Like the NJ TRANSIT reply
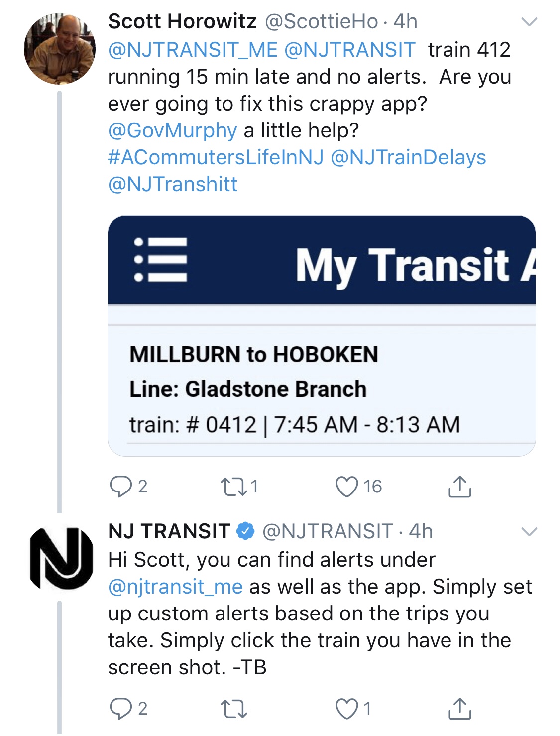Image resolution: width=560 pixels, height=736 pixels. (346, 709)
